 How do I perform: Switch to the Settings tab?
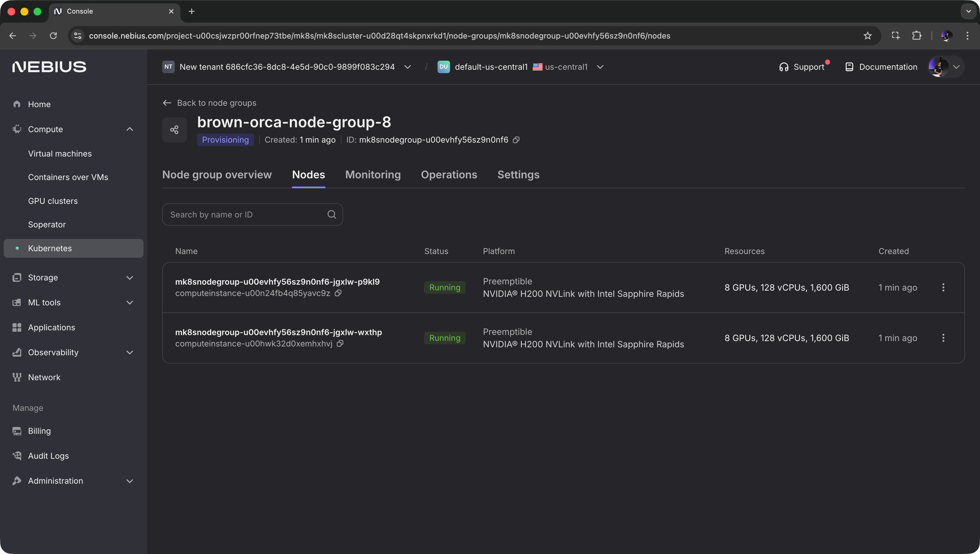[x=518, y=175]
